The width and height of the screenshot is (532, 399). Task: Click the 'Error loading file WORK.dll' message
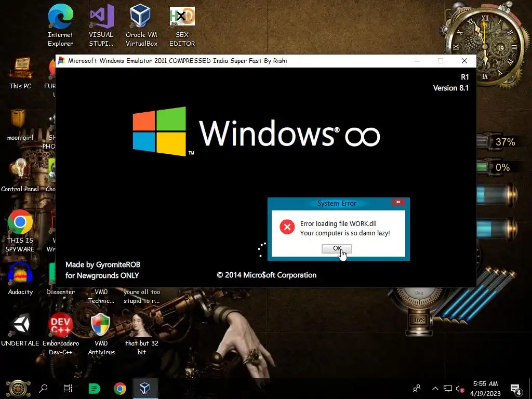338,223
